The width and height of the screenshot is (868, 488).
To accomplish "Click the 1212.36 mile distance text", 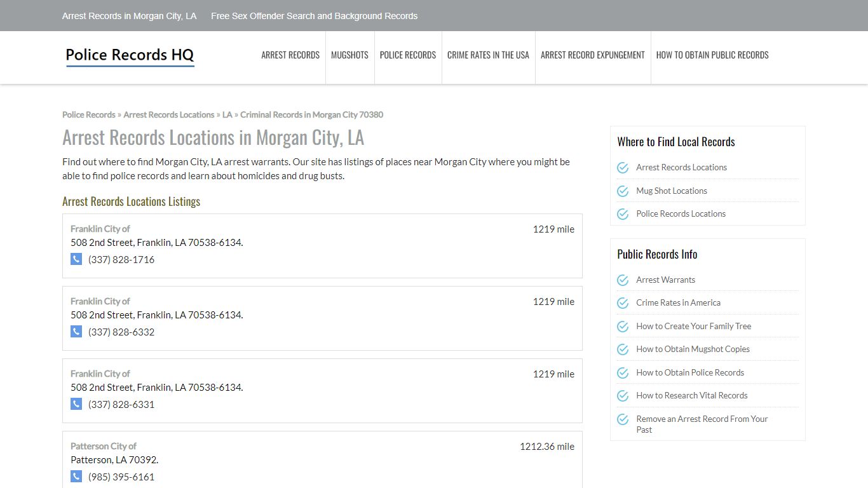I will pyautogui.click(x=547, y=447).
